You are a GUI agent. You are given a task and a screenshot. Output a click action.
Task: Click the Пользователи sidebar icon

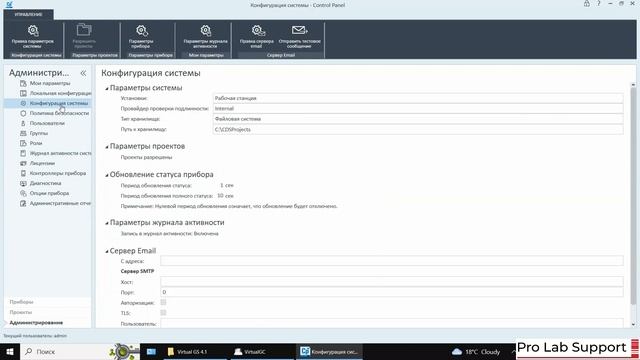click(23, 123)
